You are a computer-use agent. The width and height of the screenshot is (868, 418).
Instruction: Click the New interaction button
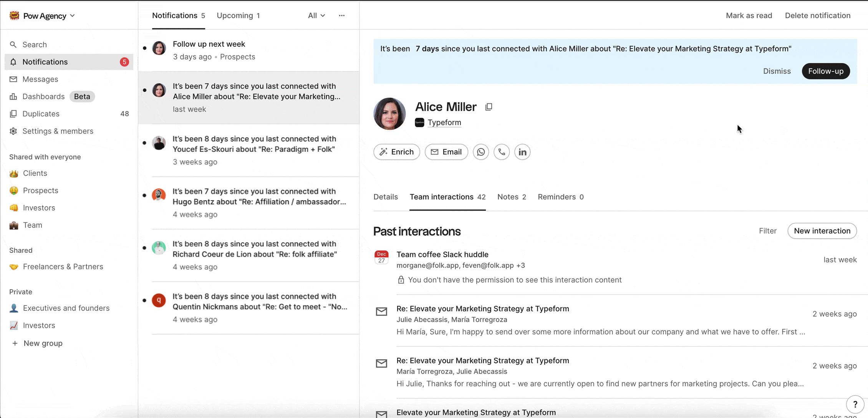(822, 231)
